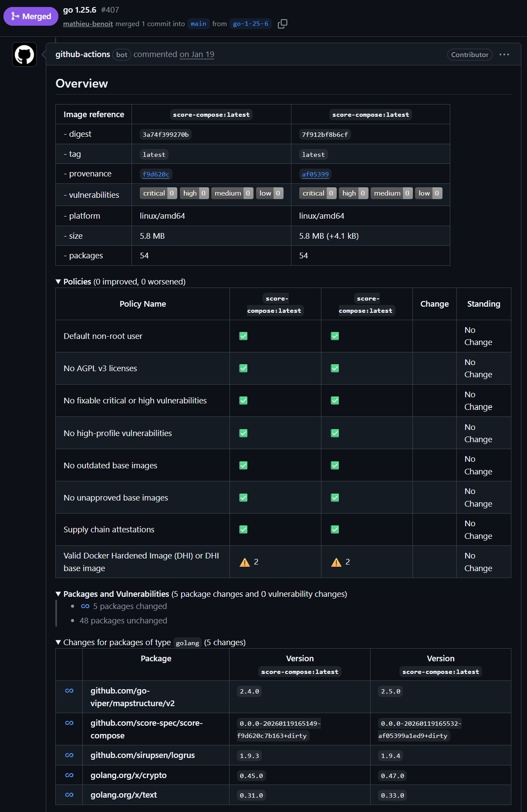Open mathieu-benoit user profile link
The height and width of the screenshot is (812, 527).
pos(88,24)
